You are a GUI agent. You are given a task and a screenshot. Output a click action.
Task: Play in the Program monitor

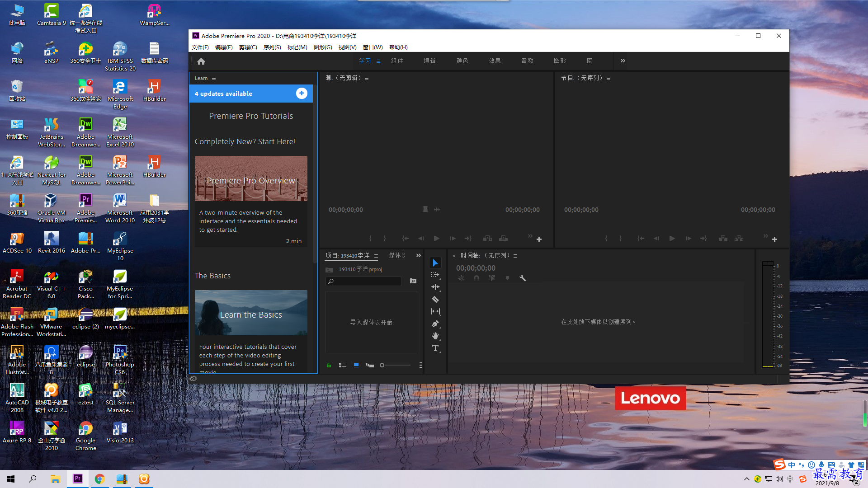672,238
